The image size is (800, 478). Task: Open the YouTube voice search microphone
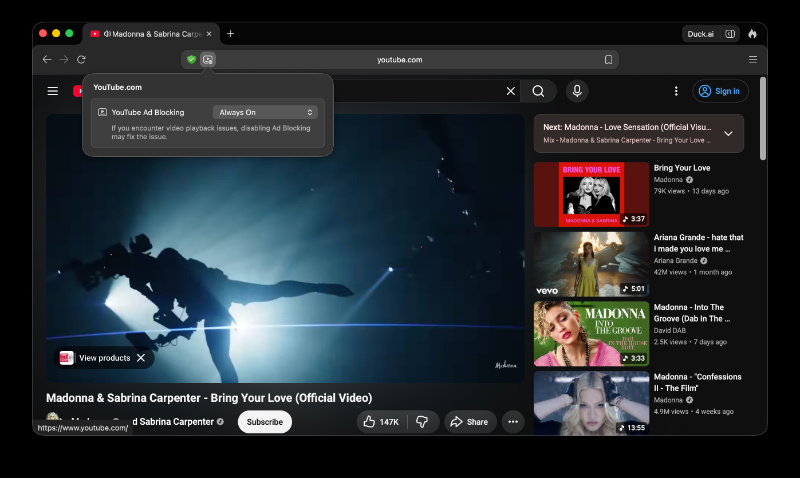[577, 91]
